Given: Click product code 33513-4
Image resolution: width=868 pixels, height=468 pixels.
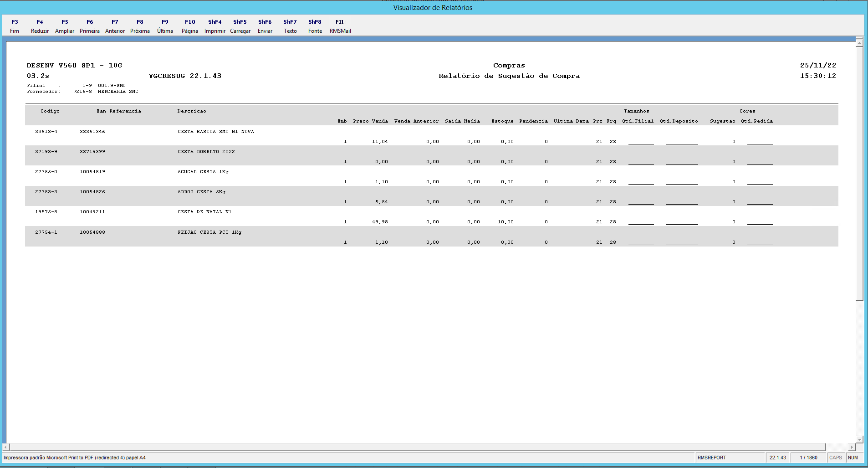Looking at the screenshot, I should [46, 132].
